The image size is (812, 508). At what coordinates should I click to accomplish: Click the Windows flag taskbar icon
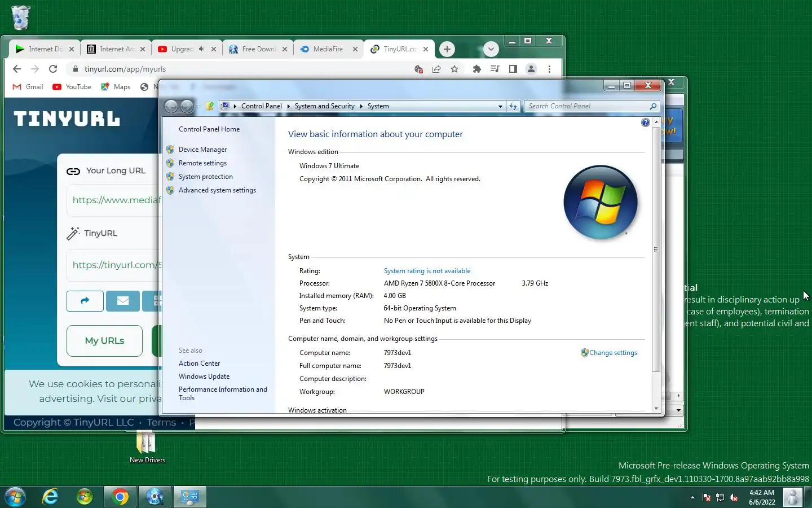point(85,497)
